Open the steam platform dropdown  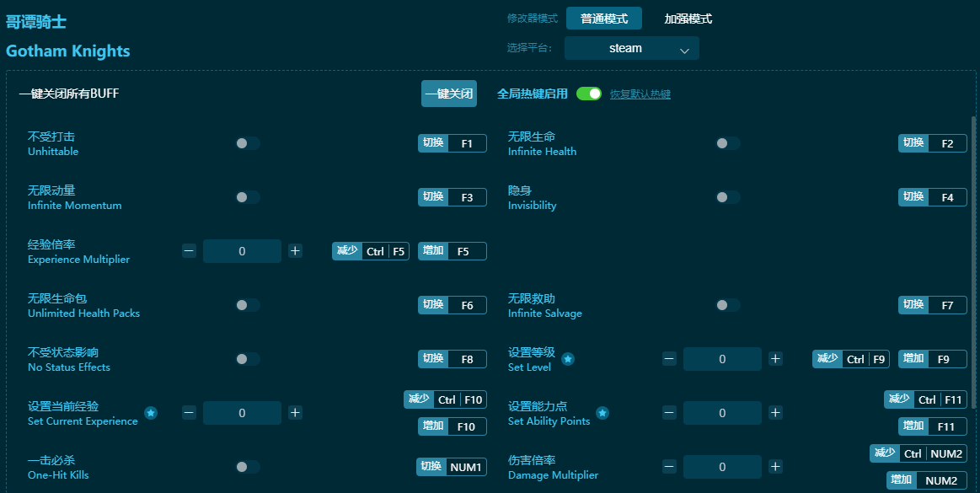(x=632, y=49)
